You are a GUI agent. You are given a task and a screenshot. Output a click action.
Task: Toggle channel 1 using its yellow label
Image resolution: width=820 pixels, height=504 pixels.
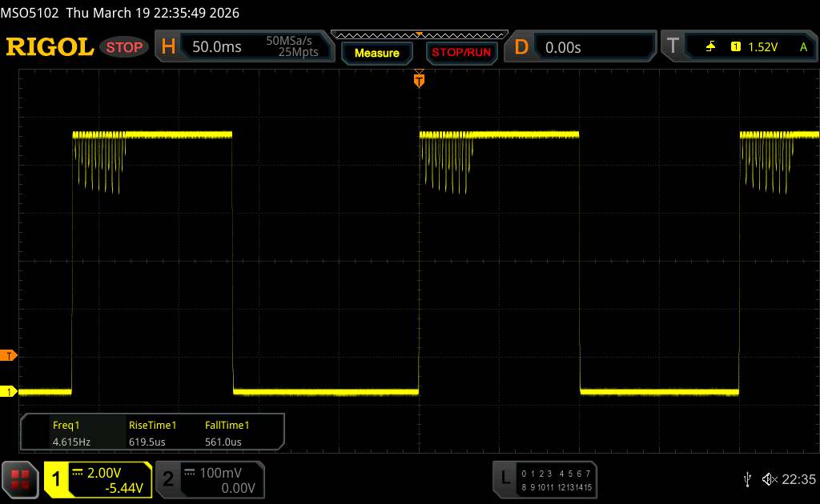click(x=57, y=478)
